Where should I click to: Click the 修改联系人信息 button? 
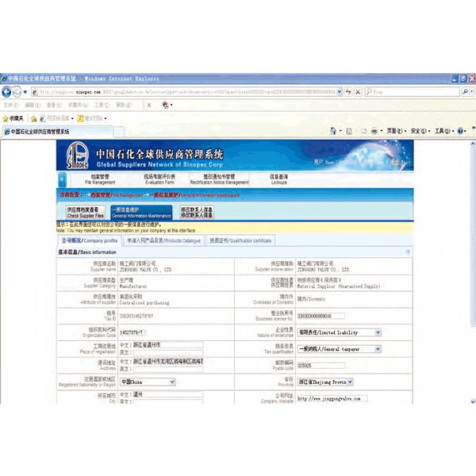click(x=197, y=212)
